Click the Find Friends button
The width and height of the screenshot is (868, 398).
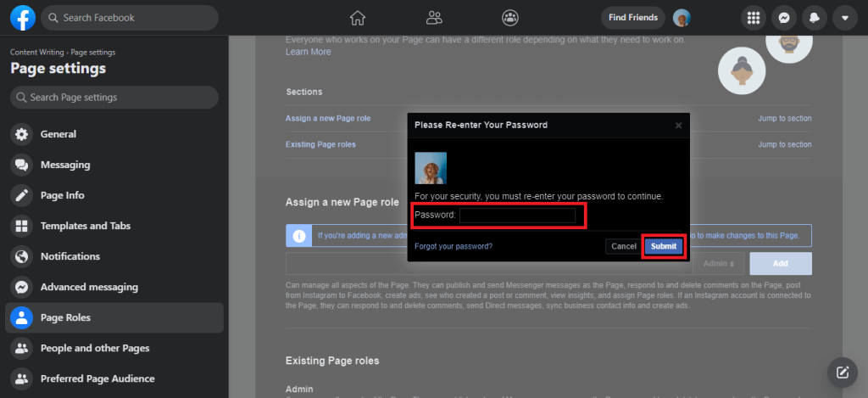(632, 18)
